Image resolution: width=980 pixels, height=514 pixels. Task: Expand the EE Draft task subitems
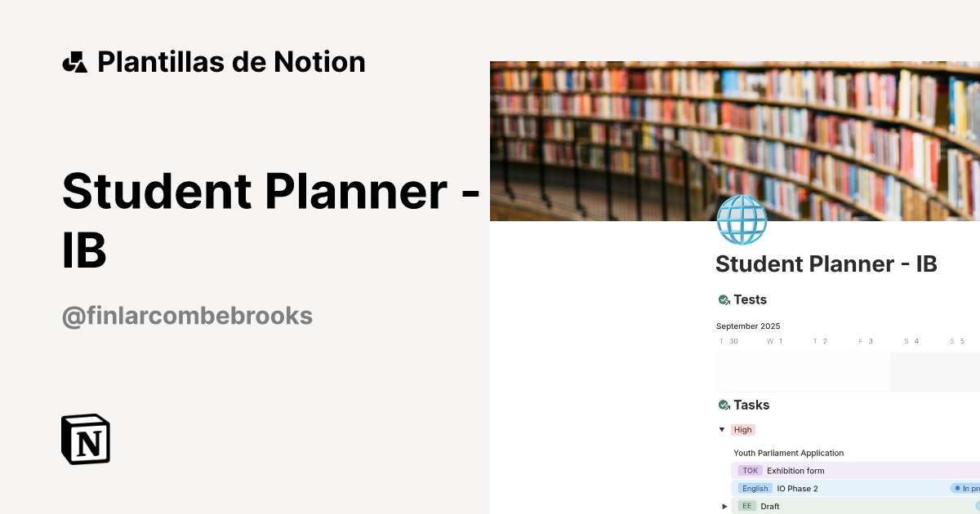tap(724, 506)
